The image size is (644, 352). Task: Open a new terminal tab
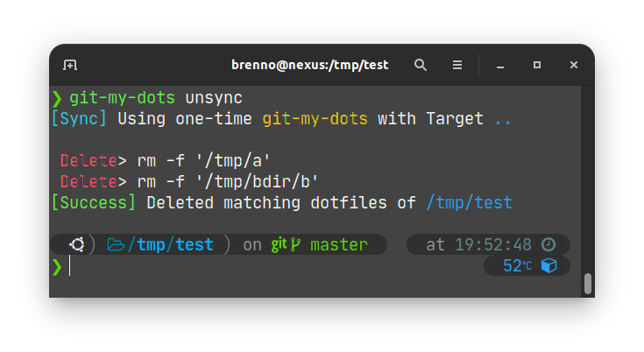click(x=70, y=65)
